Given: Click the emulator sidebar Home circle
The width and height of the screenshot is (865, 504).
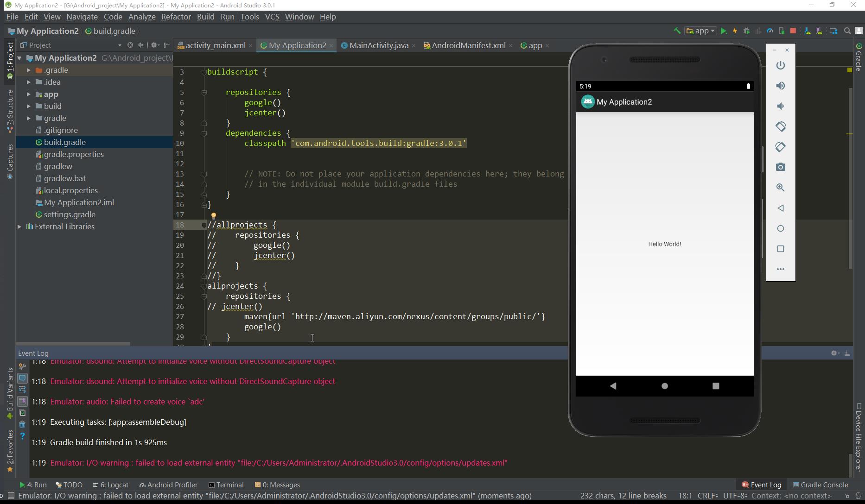Looking at the screenshot, I should pos(781,228).
